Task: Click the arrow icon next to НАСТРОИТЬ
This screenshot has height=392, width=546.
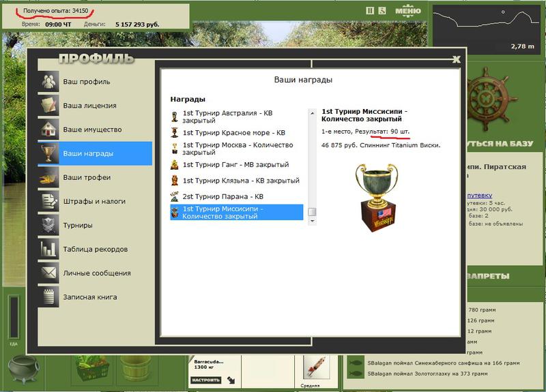Action: tap(231, 380)
